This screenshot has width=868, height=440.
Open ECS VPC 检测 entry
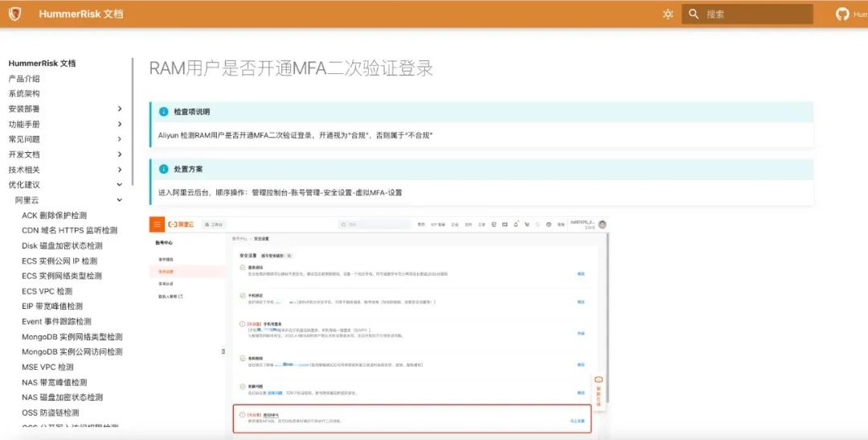(x=47, y=291)
